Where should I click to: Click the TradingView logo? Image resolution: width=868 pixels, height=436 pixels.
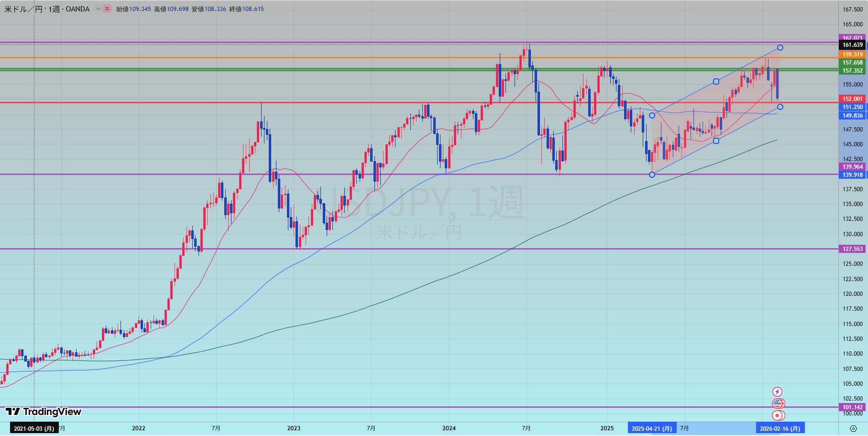click(x=44, y=412)
